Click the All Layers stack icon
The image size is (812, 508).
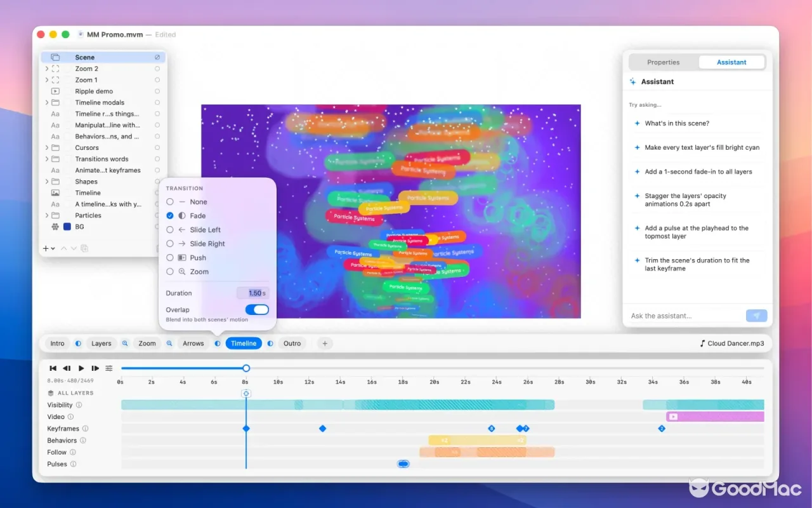click(51, 393)
